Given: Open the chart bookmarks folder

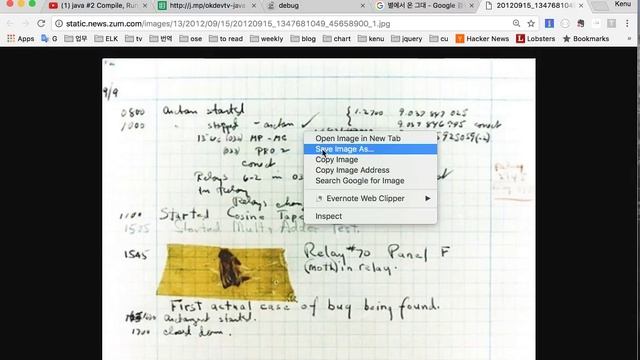Looking at the screenshot, I should pos(337,39).
